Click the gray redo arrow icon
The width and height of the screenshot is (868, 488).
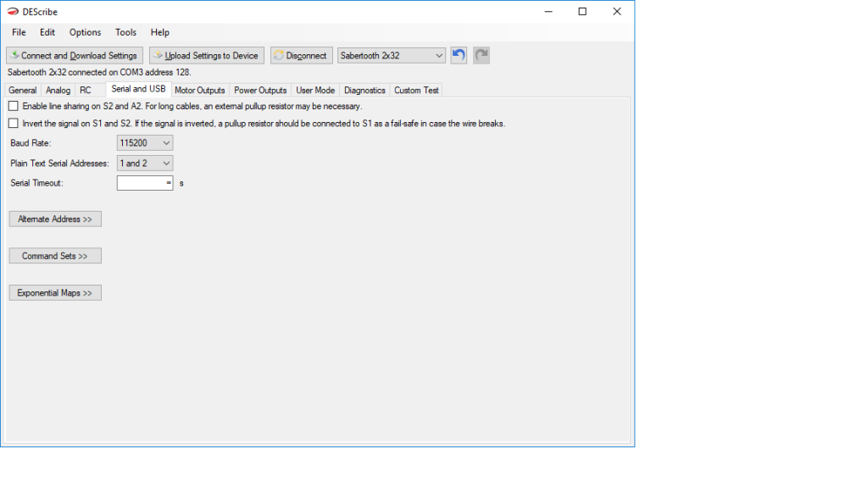(x=481, y=55)
